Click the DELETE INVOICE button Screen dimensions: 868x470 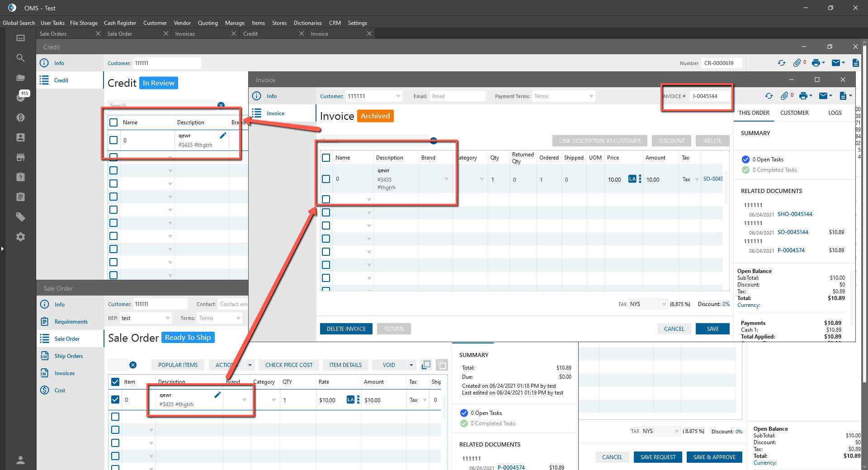(x=346, y=329)
